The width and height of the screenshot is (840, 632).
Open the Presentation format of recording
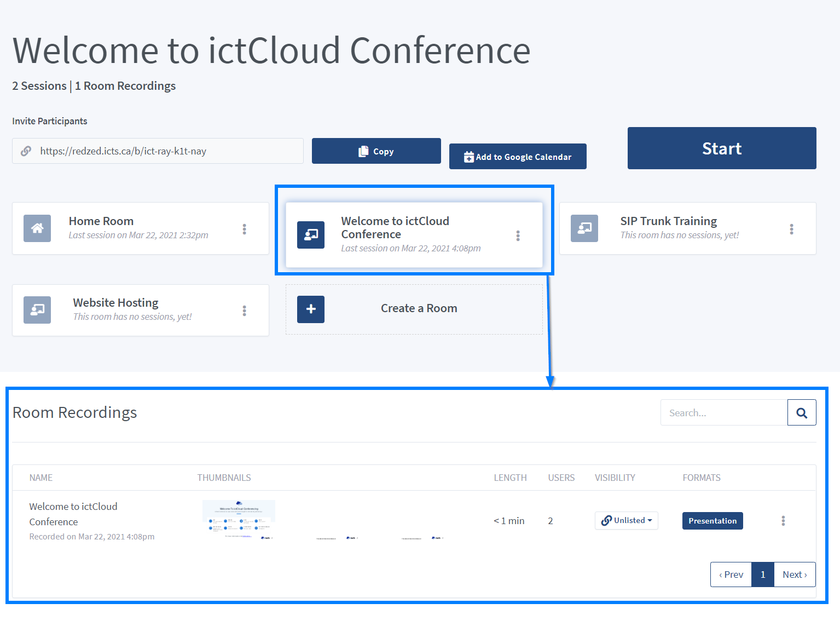point(712,521)
